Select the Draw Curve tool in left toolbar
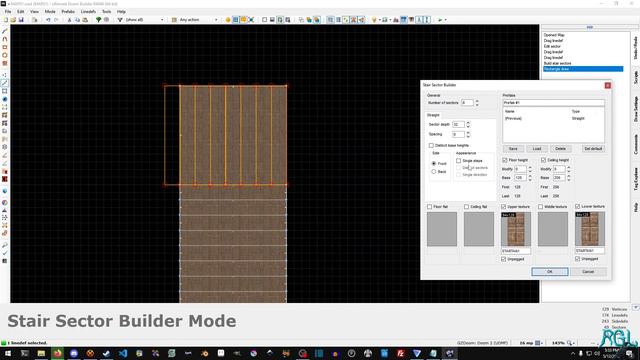640x360 pixels. 5,39
